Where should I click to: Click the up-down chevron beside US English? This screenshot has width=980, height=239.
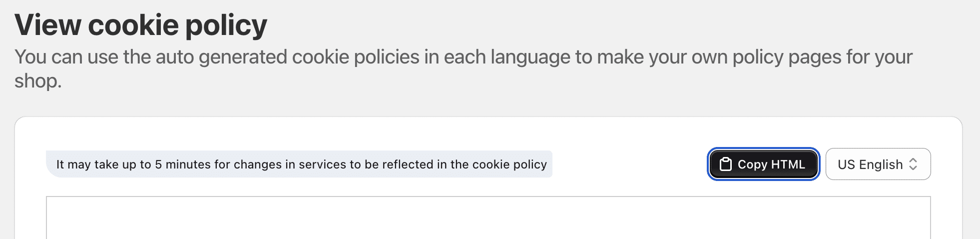[913, 164]
